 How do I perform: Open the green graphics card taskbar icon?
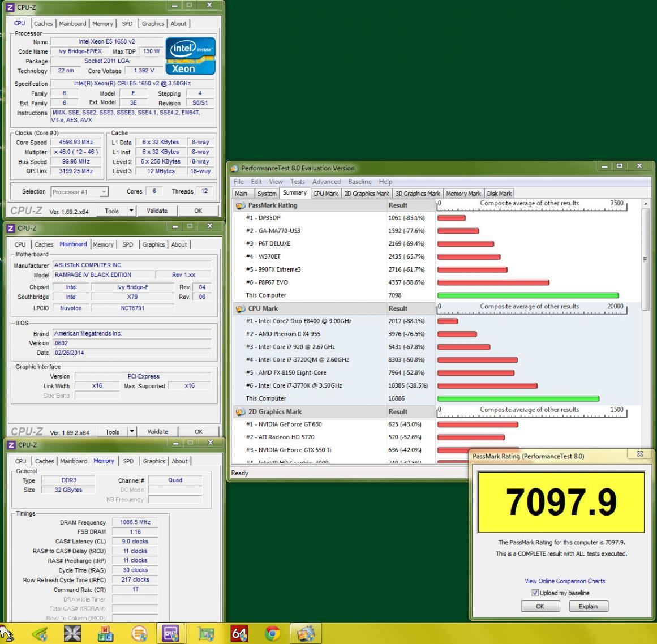click(x=206, y=633)
